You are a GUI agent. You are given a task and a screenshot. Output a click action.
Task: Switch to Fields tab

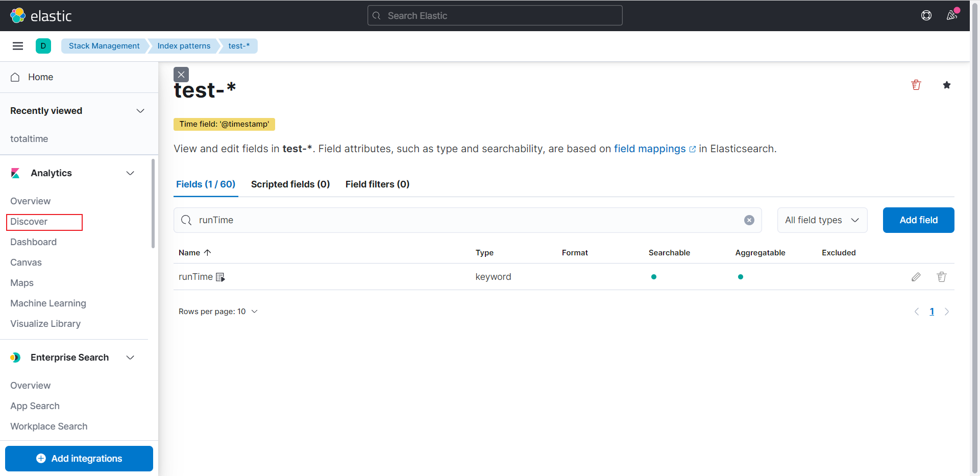tap(206, 184)
